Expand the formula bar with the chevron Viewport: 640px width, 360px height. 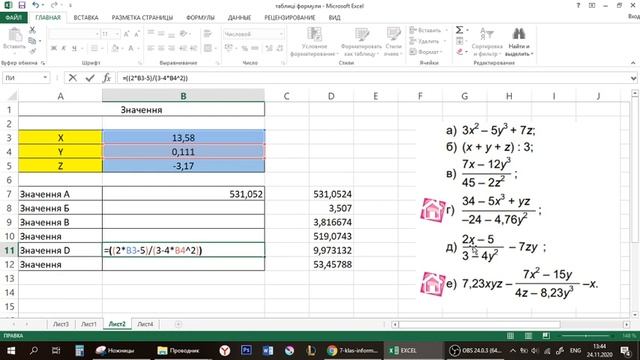coord(633,78)
